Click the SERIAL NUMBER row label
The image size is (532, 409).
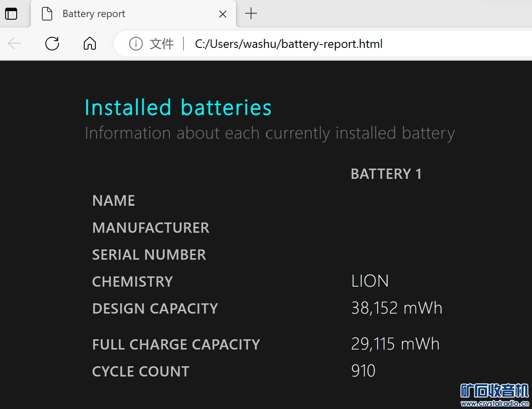click(x=149, y=255)
